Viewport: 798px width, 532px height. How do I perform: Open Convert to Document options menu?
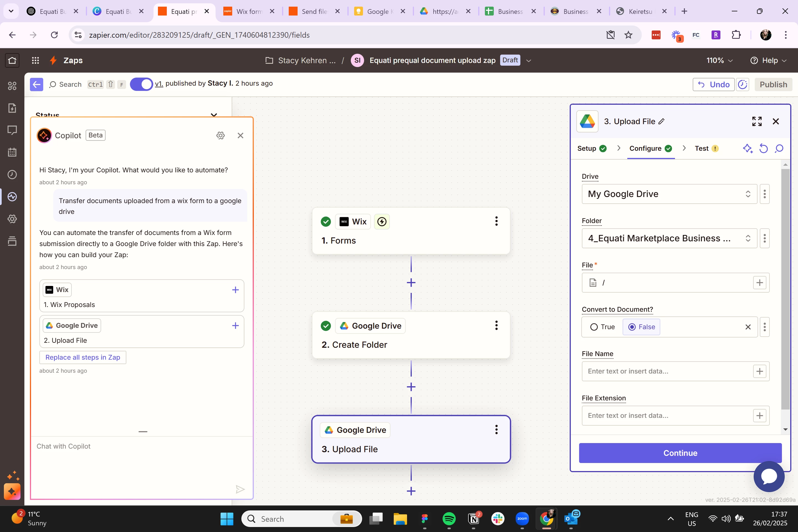click(x=764, y=327)
